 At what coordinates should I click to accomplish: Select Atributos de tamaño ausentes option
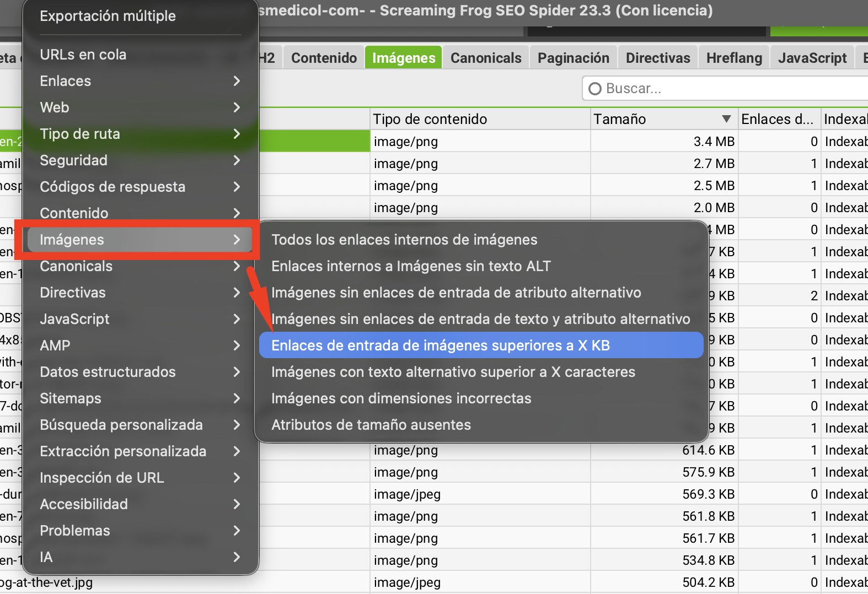pyautogui.click(x=371, y=425)
